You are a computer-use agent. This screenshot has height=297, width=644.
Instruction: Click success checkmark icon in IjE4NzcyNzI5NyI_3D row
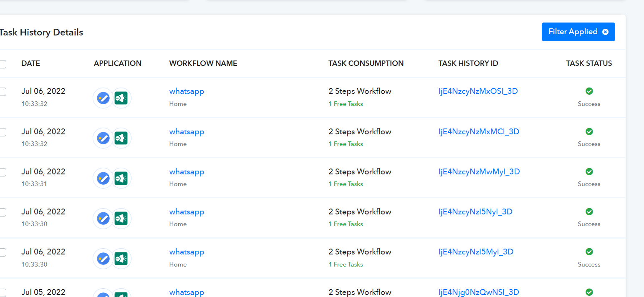coord(589,211)
